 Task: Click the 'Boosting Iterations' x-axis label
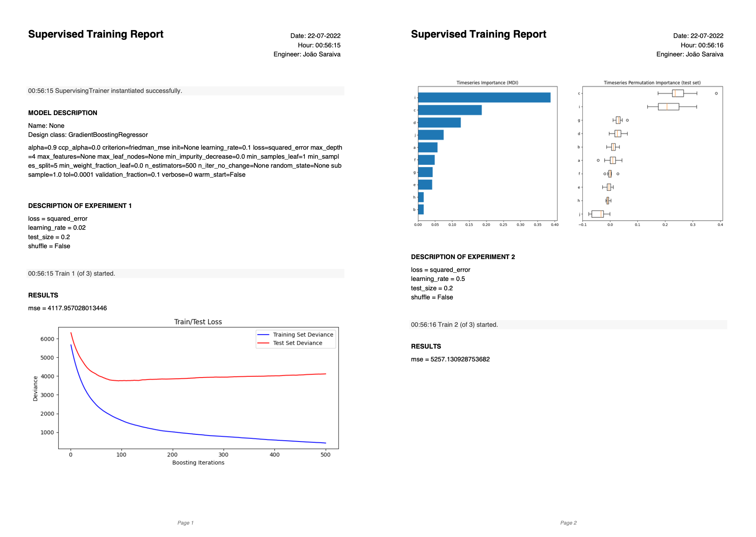pyautogui.click(x=198, y=463)
